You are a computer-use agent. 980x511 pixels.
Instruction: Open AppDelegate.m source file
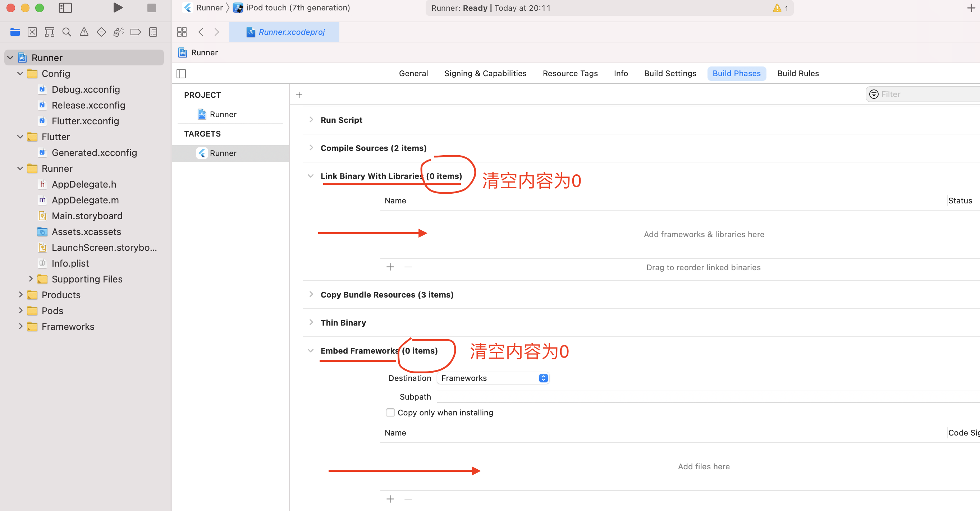click(85, 200)
